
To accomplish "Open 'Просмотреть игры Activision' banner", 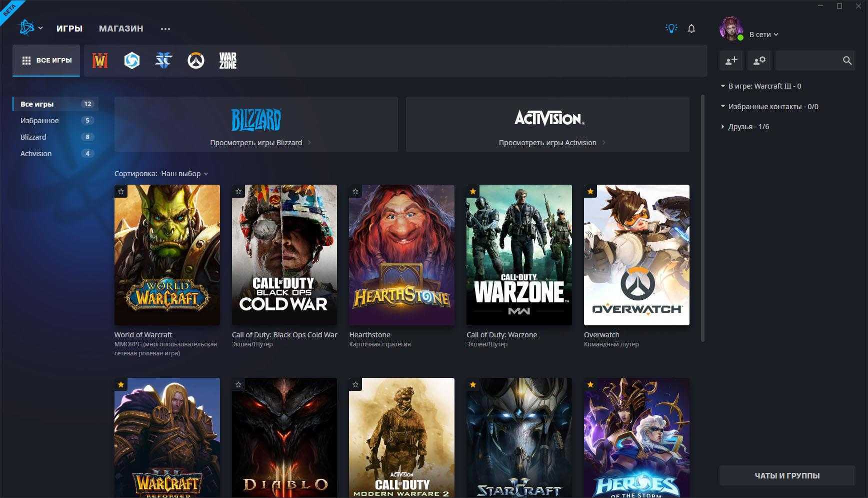I will pos(547,124).
